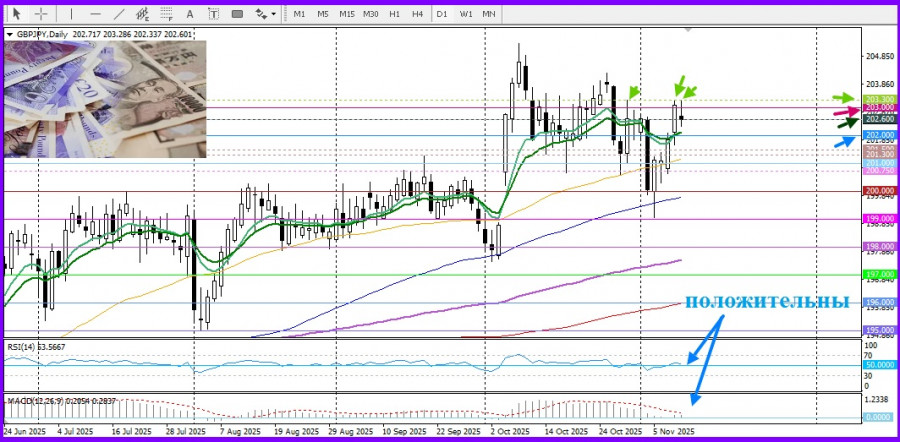Viewport: 900px width, 442px height.
Task: Switch to MN monthly timeframe
Action: [x=488, y=14]
